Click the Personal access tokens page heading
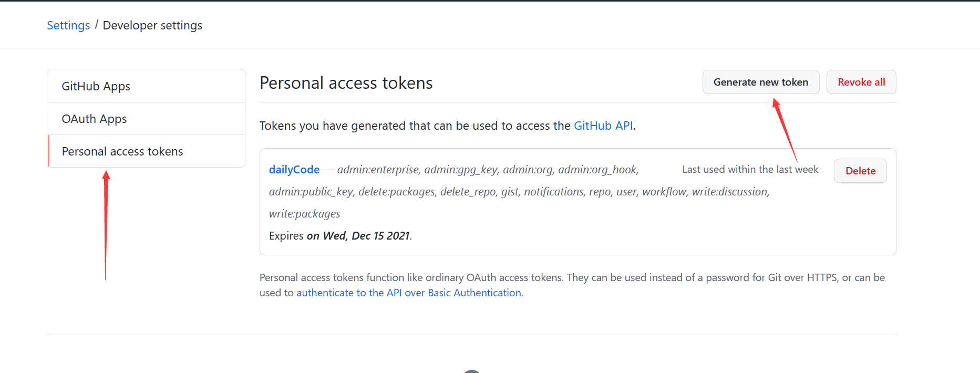 coord(346,83)
